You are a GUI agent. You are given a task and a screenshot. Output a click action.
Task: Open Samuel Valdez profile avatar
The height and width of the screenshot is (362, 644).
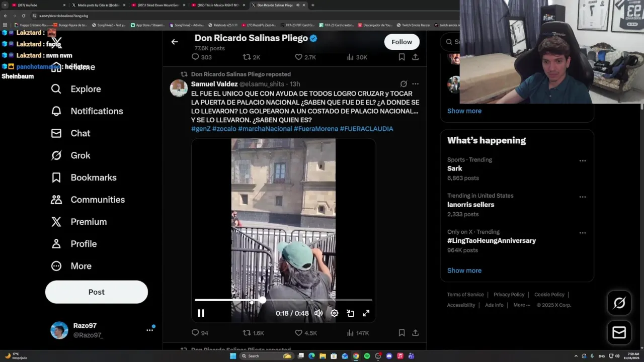click(x=179, y=88)
